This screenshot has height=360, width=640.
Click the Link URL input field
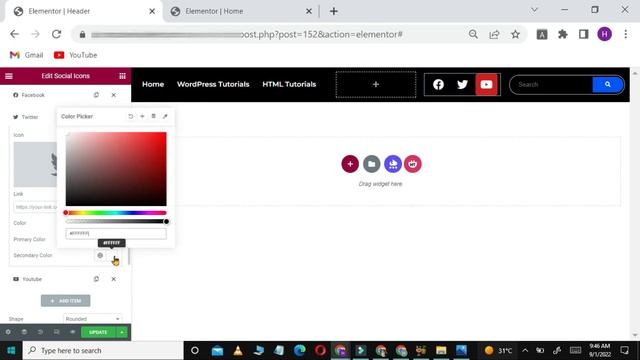point(36,207)
